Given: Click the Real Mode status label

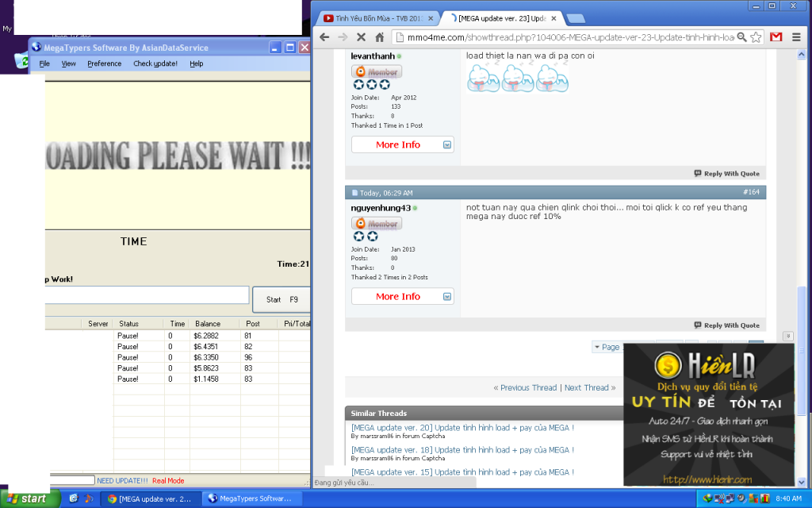Looking at the screenshot, I should click(168, 480).
